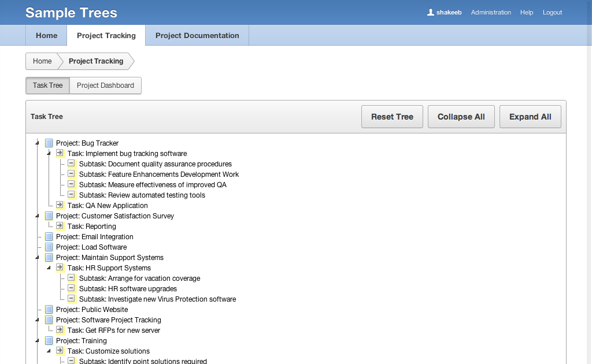Click the Email Integration project icon

coord(49,237)
